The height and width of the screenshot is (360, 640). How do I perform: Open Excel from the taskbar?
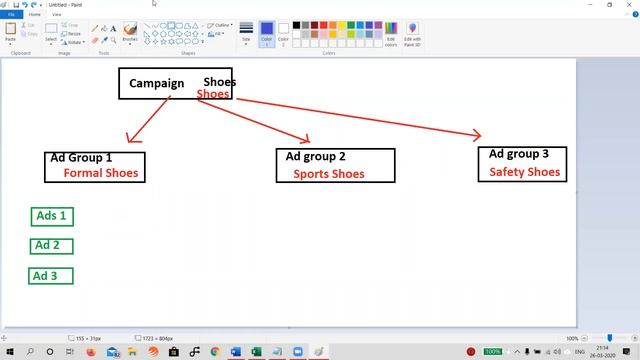256,351
